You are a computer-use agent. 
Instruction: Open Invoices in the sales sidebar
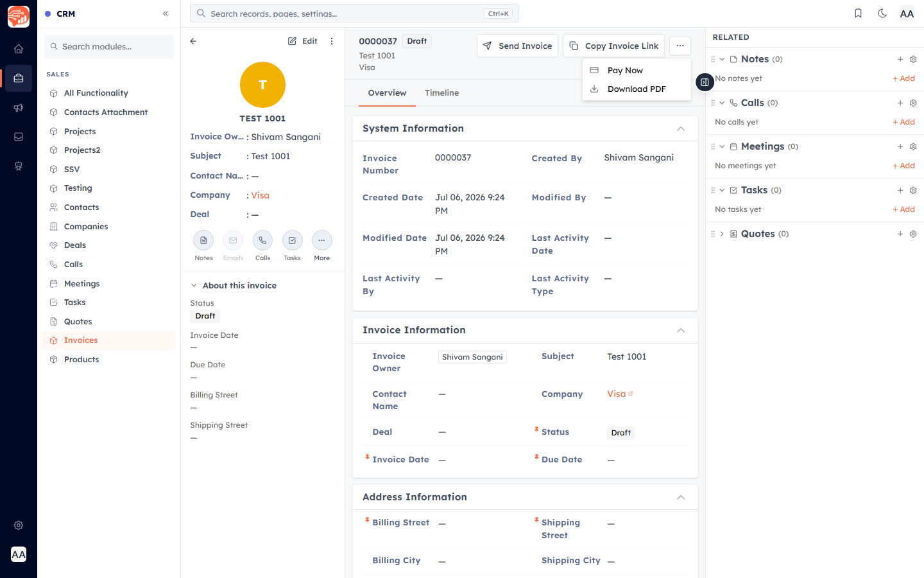109,340
